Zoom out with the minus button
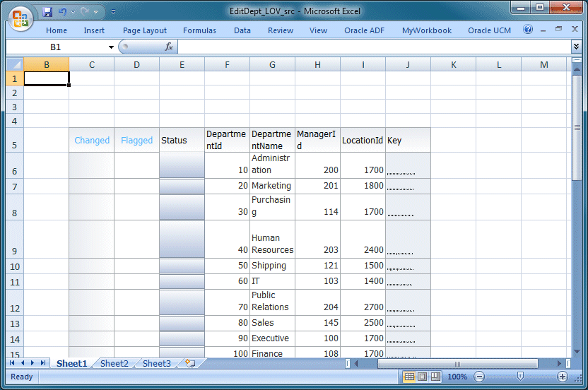The image size is (588, 390). click(x=479, y=377)
